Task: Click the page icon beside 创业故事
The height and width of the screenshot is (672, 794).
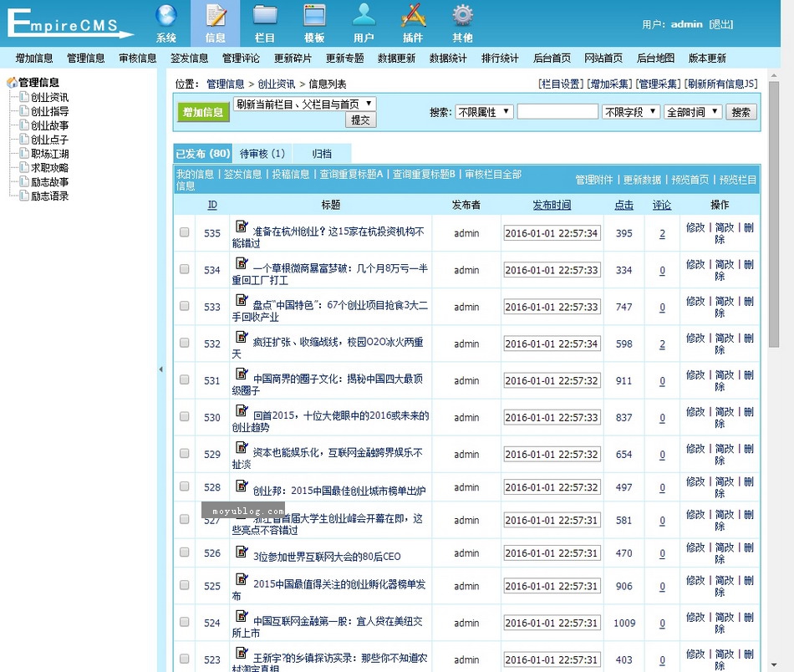Action: pos(24,125)
